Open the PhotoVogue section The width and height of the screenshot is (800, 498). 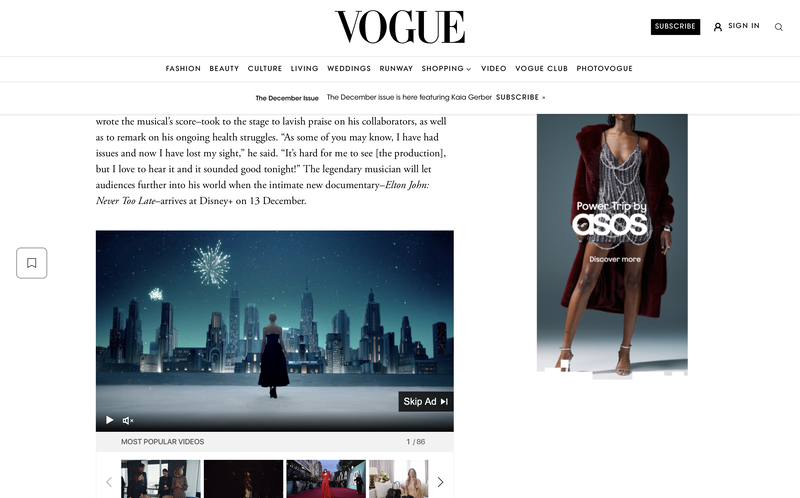click(605, 68)
